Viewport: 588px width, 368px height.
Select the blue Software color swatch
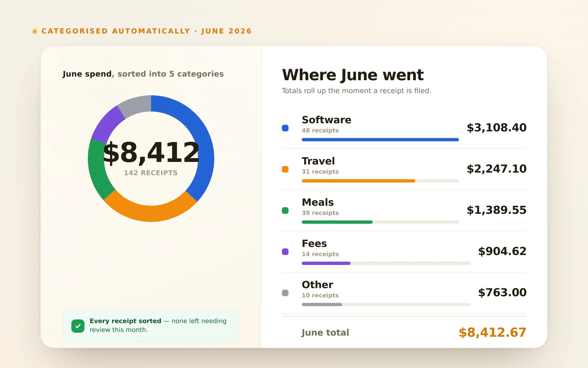pos(285,128)
